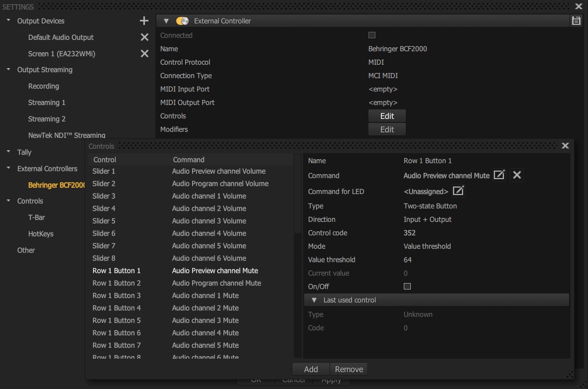This screenshot has width=588, height=389.
Task: Expand the Tally tree node
Action: (x=8, y=151)
